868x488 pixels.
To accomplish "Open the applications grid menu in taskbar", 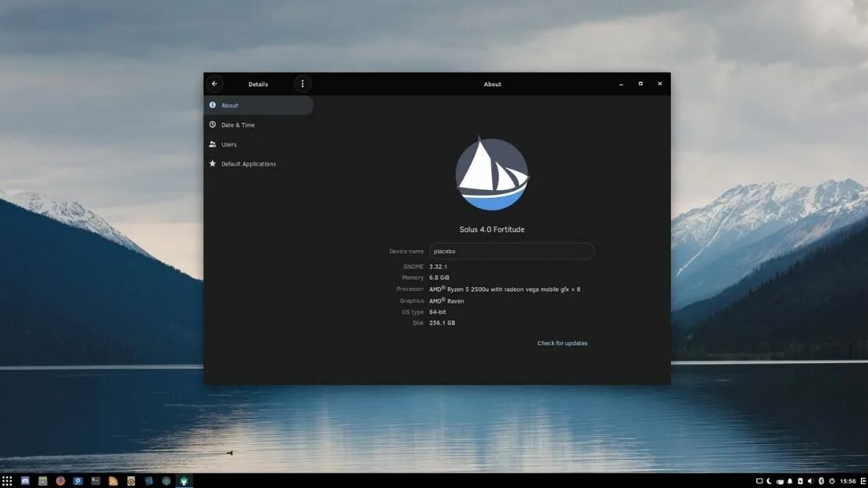I will (x=6, y=481).
